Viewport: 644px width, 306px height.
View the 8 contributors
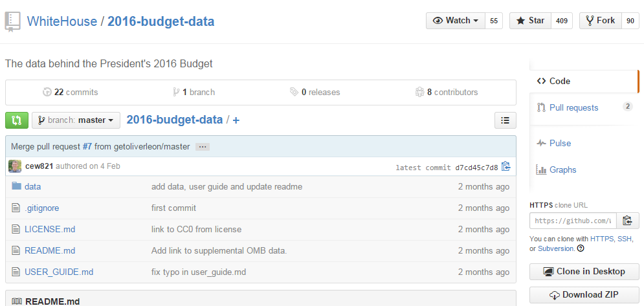point(447,92)
